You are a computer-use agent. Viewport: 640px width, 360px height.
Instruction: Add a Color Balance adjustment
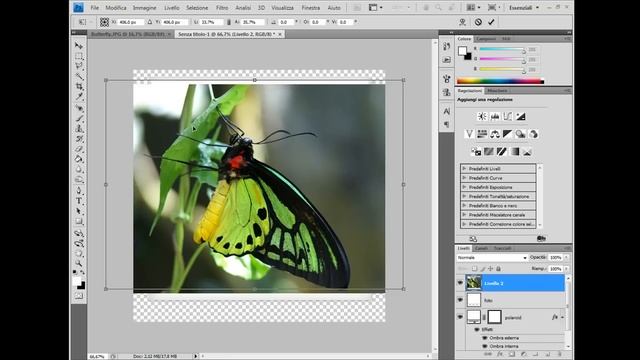[495, 134]
